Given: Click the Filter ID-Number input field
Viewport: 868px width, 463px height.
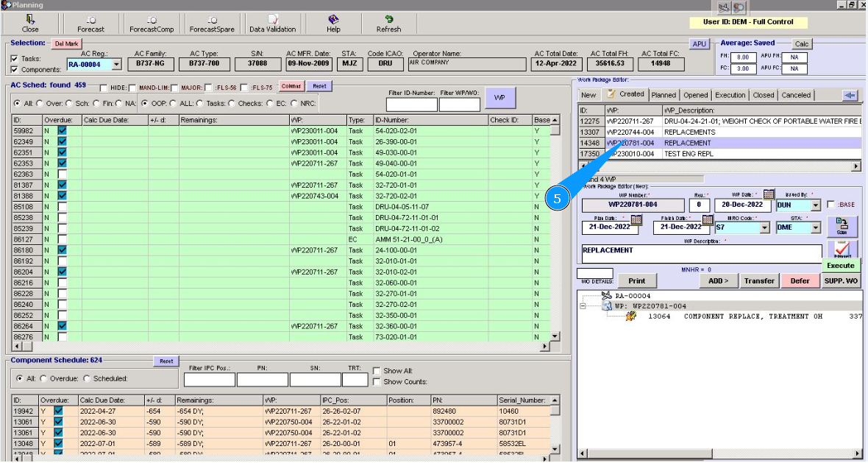Looking at the screenshot, I should click(410, 105).
